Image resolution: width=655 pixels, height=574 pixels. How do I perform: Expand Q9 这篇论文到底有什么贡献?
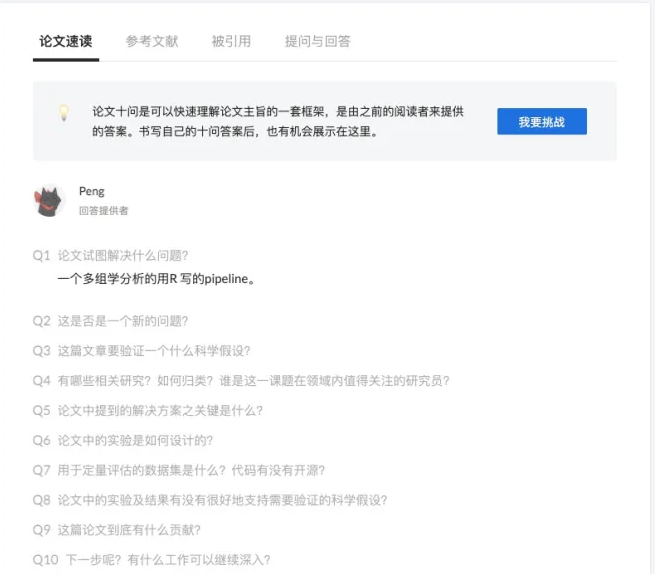point(129,530)
